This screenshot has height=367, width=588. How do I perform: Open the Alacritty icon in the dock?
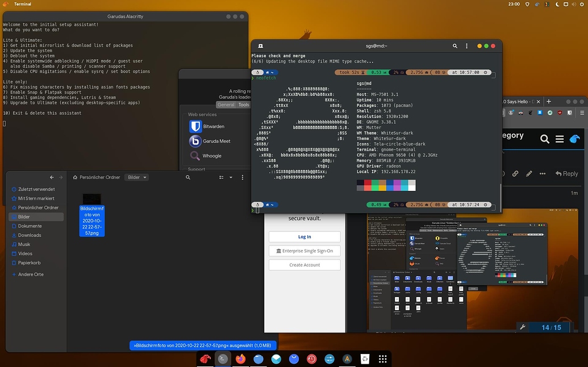347,359
